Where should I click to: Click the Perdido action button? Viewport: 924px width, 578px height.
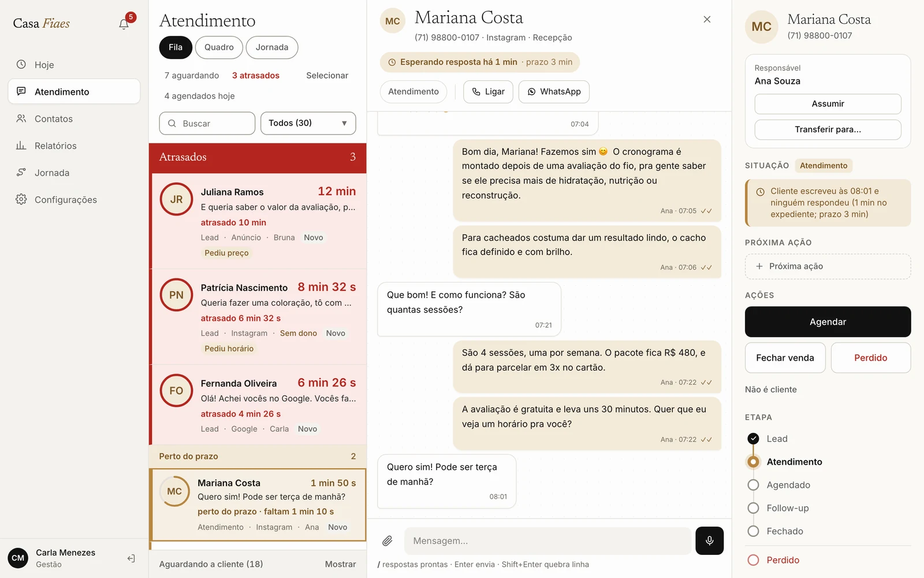coord(870,358)
